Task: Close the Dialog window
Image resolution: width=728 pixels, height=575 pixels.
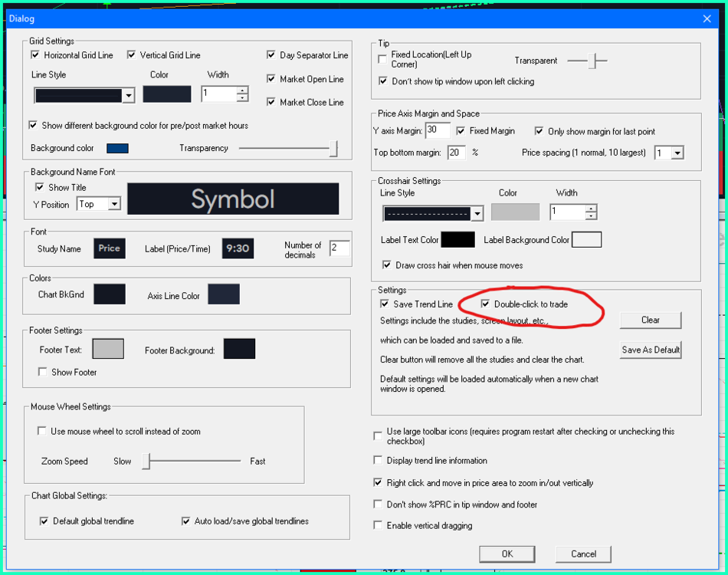Action: click(707, 18)
